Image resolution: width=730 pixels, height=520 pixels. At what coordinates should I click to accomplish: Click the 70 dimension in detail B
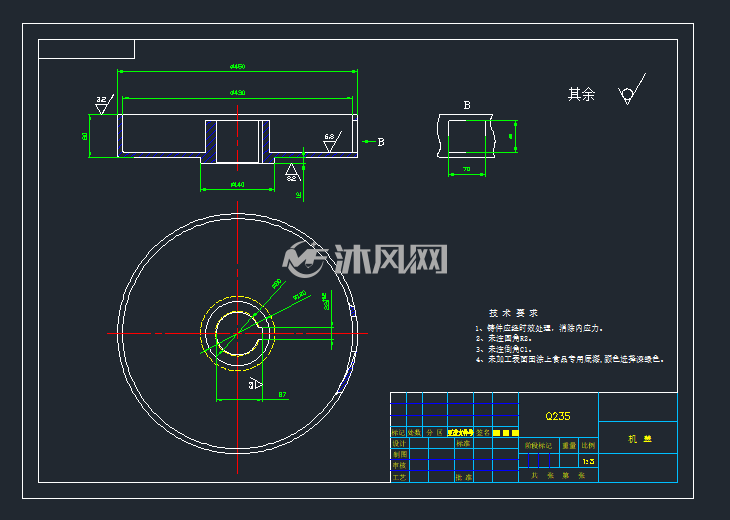466,169
